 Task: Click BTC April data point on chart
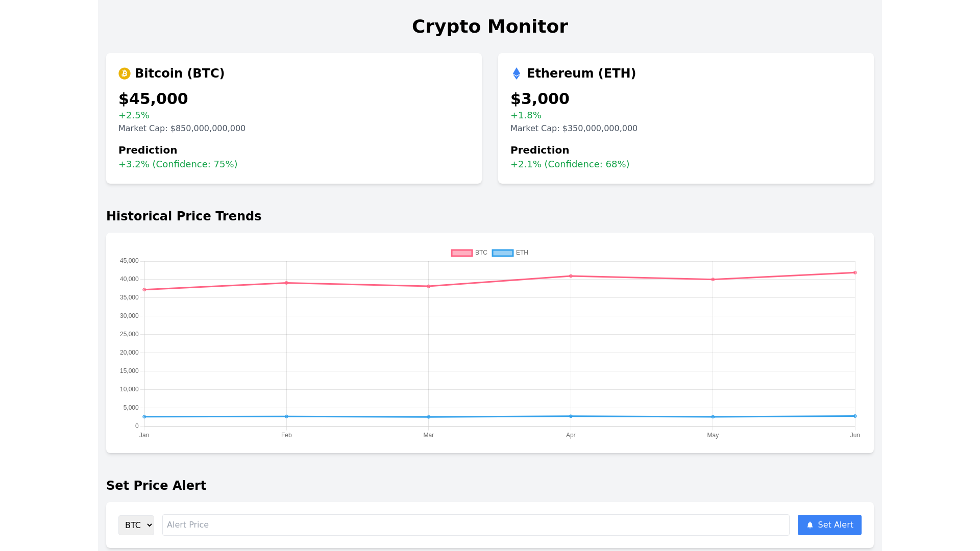point(571,276)
